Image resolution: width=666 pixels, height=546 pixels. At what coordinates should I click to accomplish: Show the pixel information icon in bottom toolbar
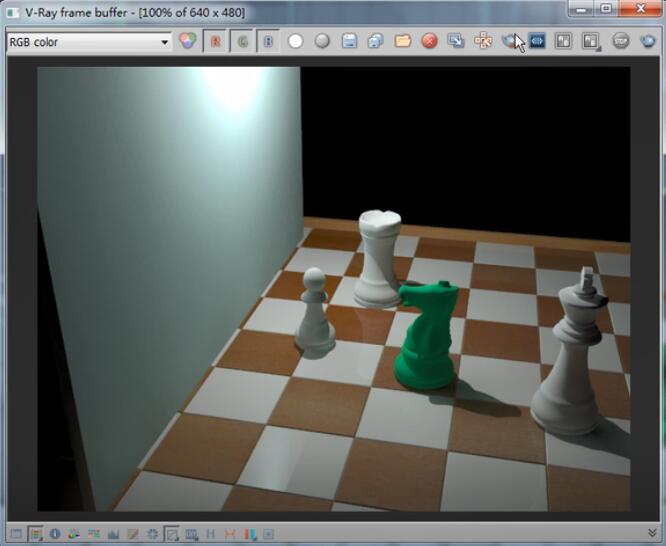(x=55, y=534)
